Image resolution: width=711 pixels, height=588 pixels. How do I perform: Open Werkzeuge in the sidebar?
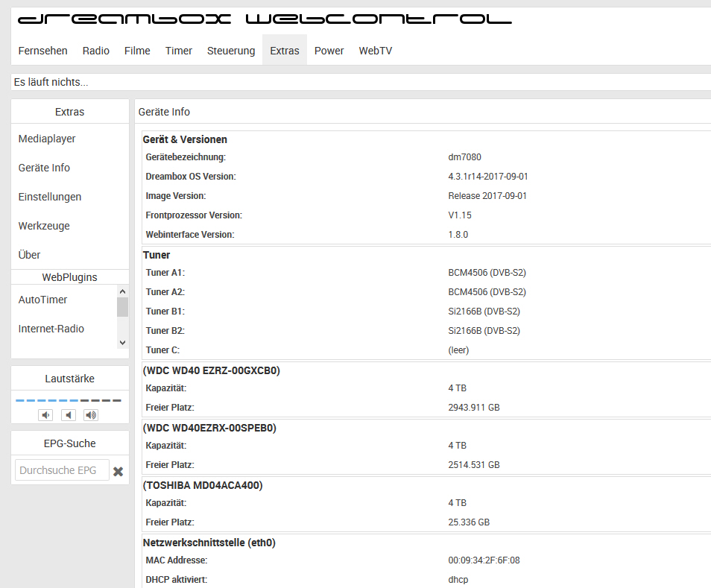click(44, 226)
